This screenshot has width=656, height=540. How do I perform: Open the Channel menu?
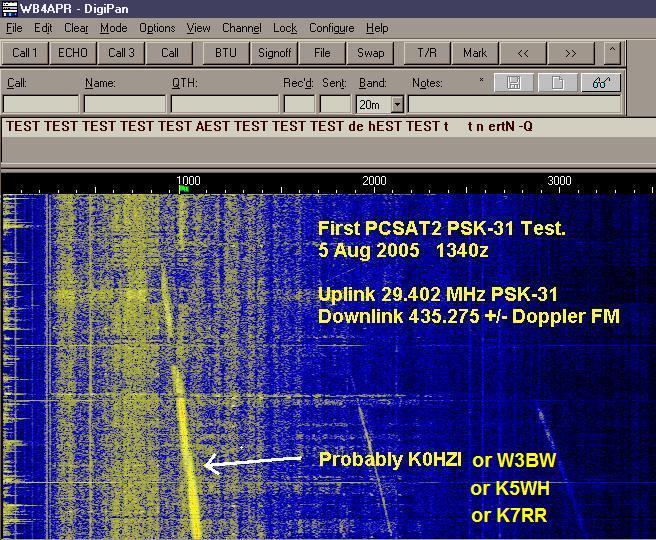[x=241, y=28]
